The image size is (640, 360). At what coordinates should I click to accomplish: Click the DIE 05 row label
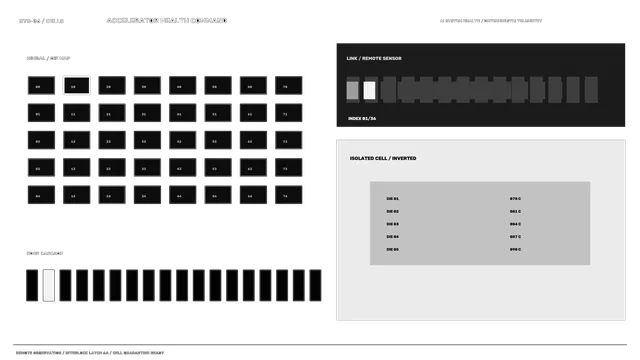tap(393, 249)
